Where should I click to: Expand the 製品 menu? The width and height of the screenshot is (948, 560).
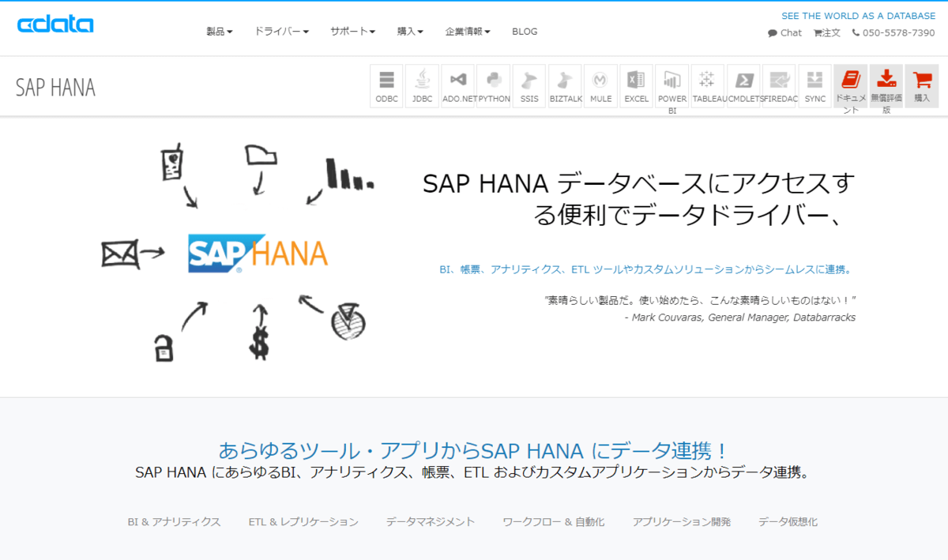click(x=220, y=32)
